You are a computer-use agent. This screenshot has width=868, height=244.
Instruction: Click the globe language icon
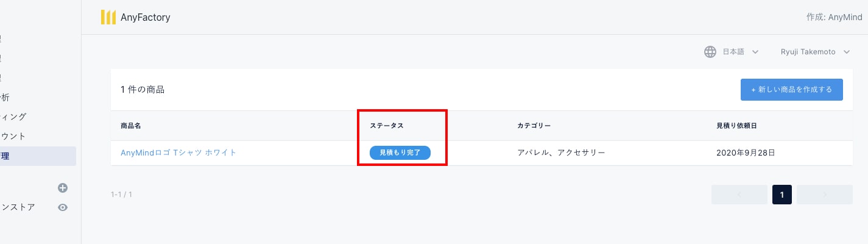pos(710,52)
